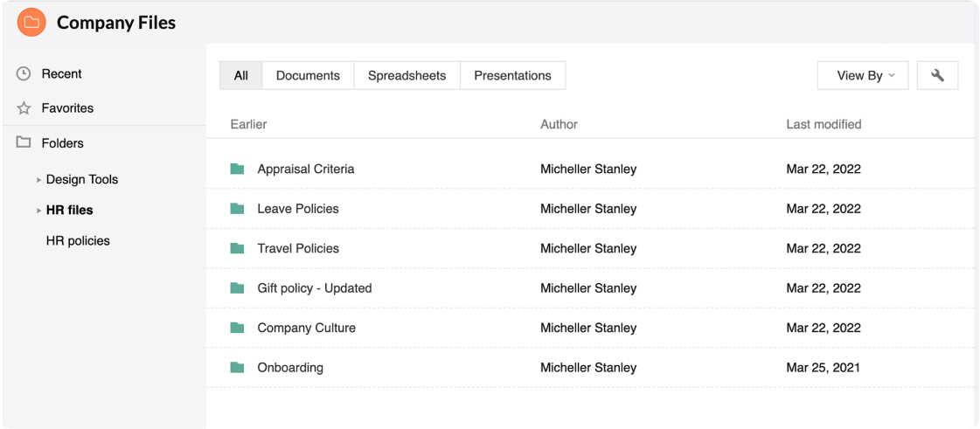Click the Folders icon in sidebar

pyautogui.click(x=24, y=142)
